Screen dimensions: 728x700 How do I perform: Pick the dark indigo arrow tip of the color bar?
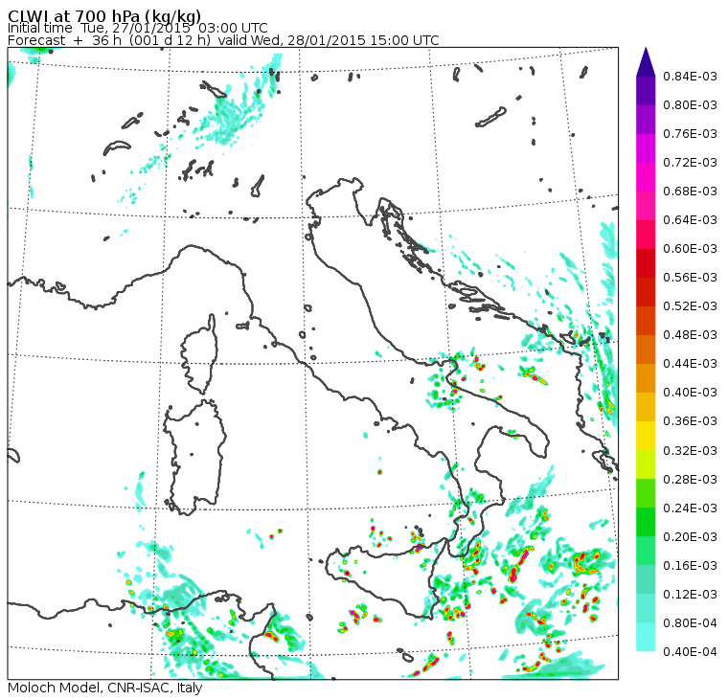pos(646,62)
